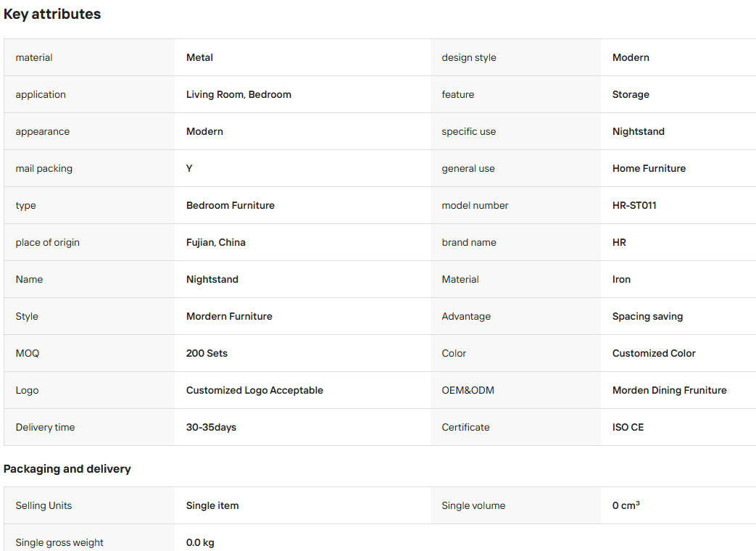
Task: Click the Single volume value
Action: [x=626, y=505]
